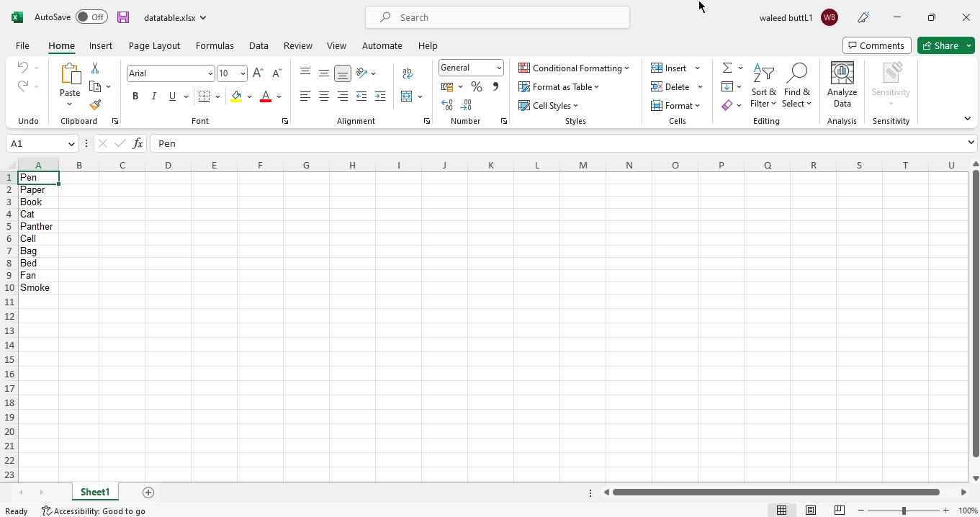This screenshot has height=517, width=980.
Task: Open the Conditional Formatting dropdown
Action: (x=574, y=68)
